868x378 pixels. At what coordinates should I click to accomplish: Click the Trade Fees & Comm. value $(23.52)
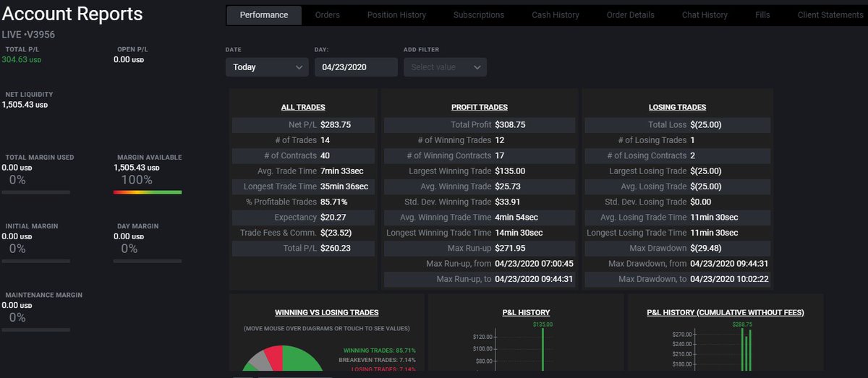pos(336,233)
